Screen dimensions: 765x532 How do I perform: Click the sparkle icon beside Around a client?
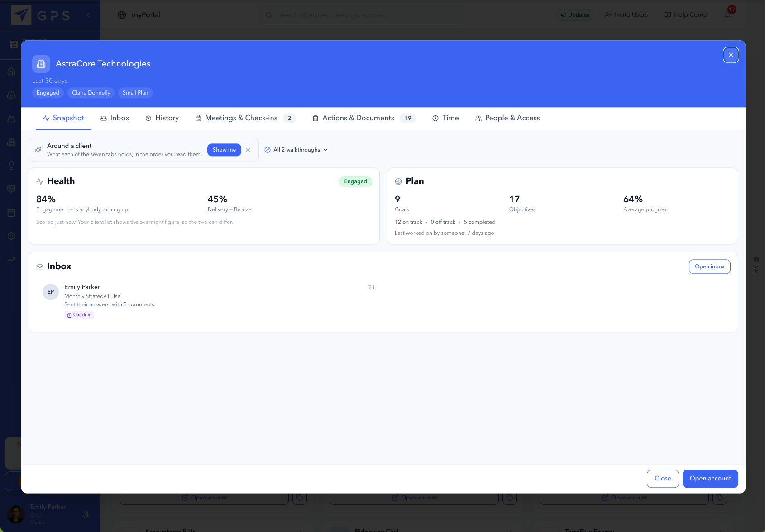(38, 150)
